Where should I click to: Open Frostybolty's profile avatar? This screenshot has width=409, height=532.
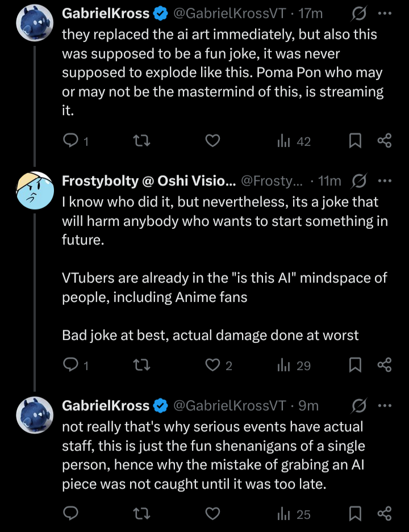pyautogui.click(x=35, y=191)
